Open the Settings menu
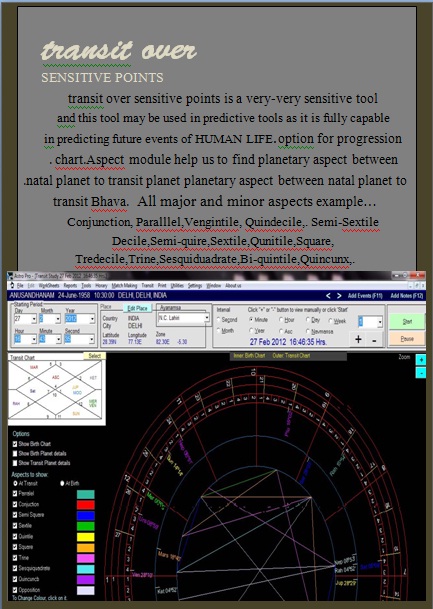Screen dimensions: 433x609 (195, 285)
